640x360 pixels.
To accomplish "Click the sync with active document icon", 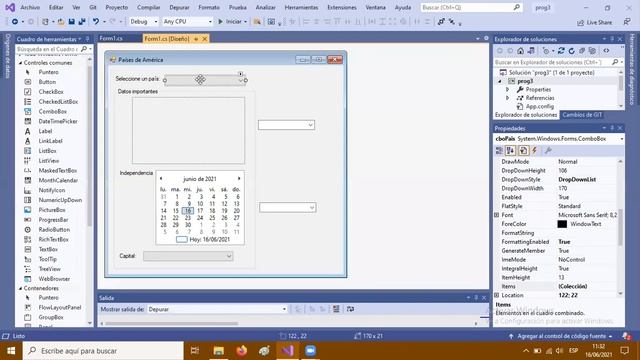I will coord(561,51).
